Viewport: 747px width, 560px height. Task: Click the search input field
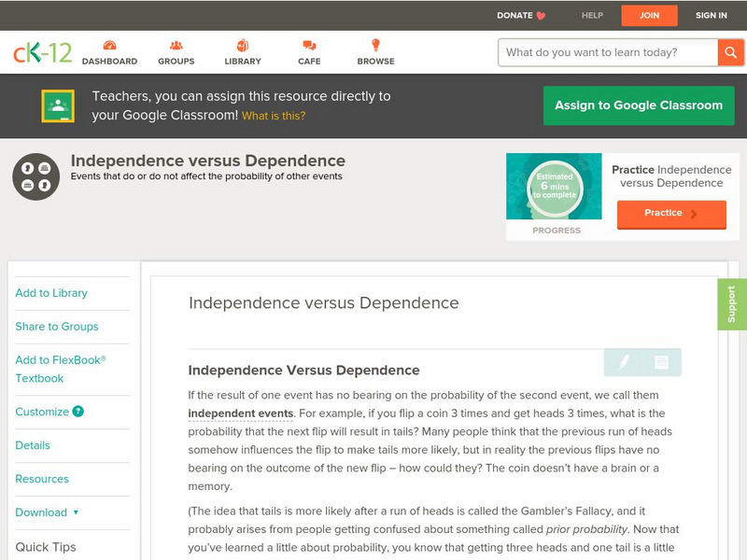point(608,52)
